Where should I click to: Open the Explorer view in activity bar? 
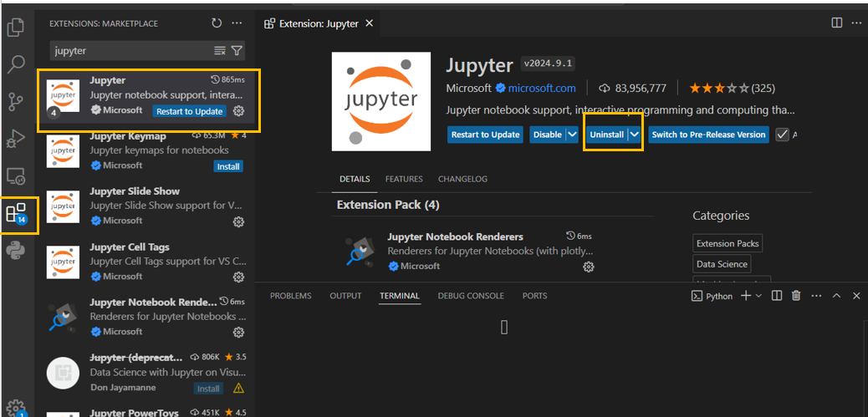tap(16, 27)
